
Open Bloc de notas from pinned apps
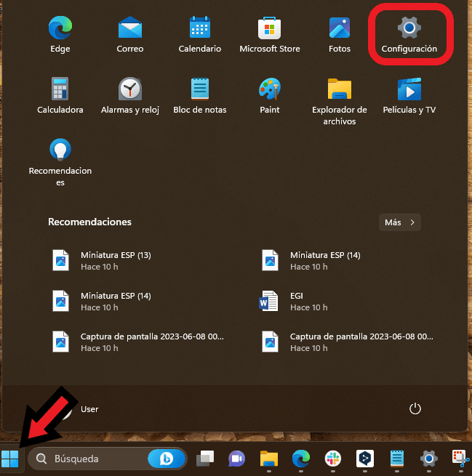(199, 96)
